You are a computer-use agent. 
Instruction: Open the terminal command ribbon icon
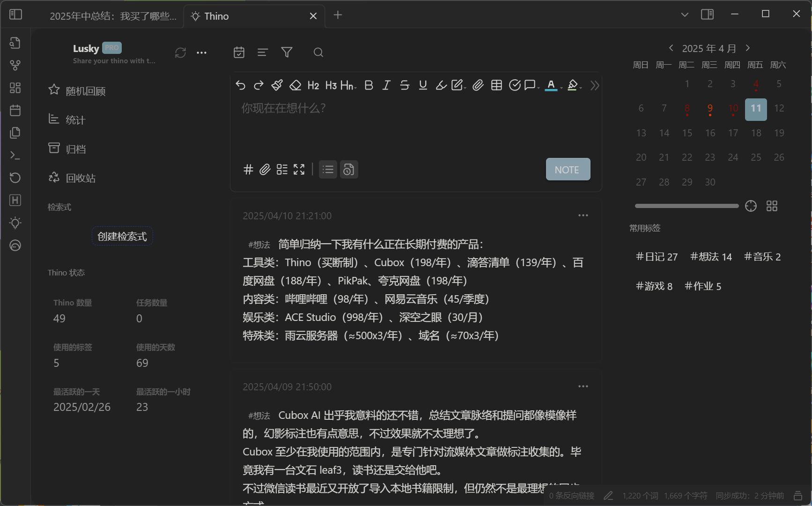(x=15, y=155)
